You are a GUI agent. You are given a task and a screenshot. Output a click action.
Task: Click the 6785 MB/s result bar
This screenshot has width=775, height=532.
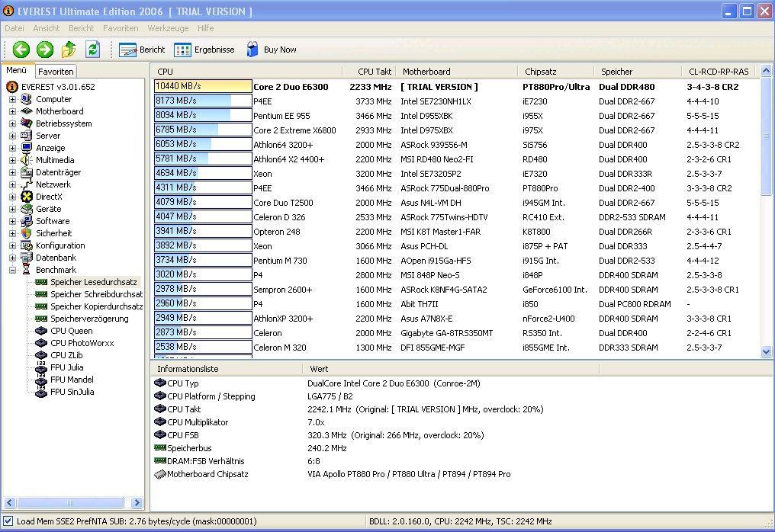pyautogui.click(x=203, y=130)
